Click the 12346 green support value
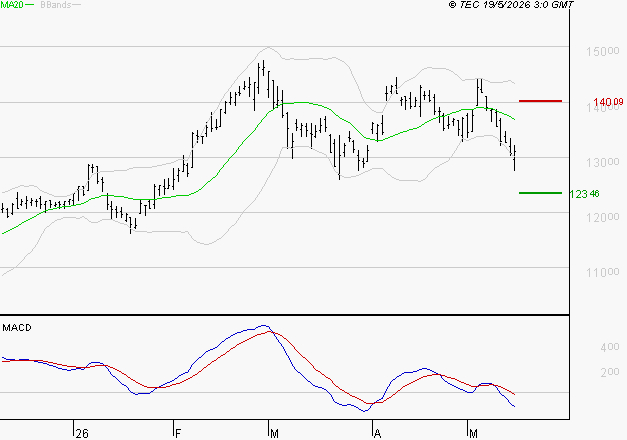 click(584, 194)
